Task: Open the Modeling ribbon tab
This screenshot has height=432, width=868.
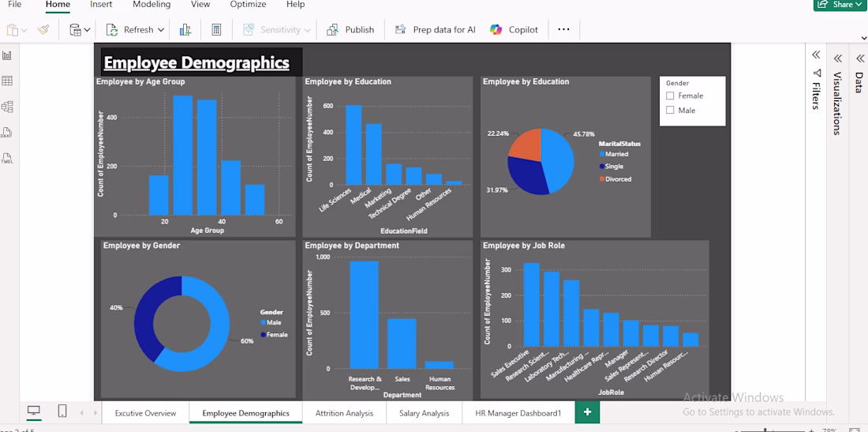Action: [152, 5]
